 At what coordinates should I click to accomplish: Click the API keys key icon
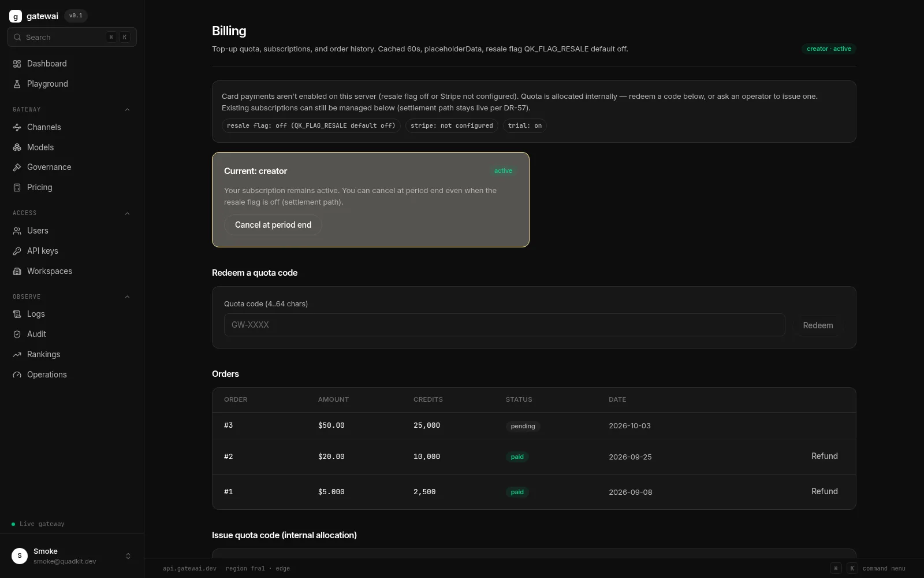pyautogui.click(x=17, y=251)
